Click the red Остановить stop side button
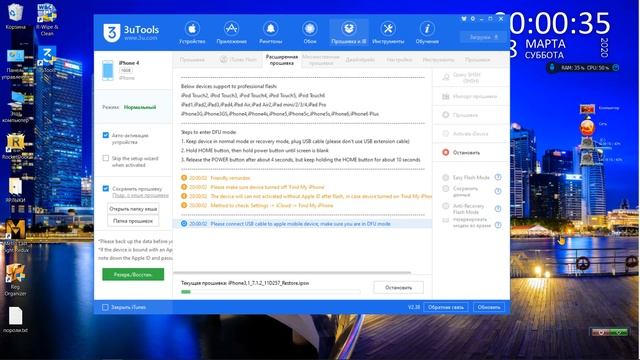The width and height of the screenshot is (640, 360). (x=471, y=152)
